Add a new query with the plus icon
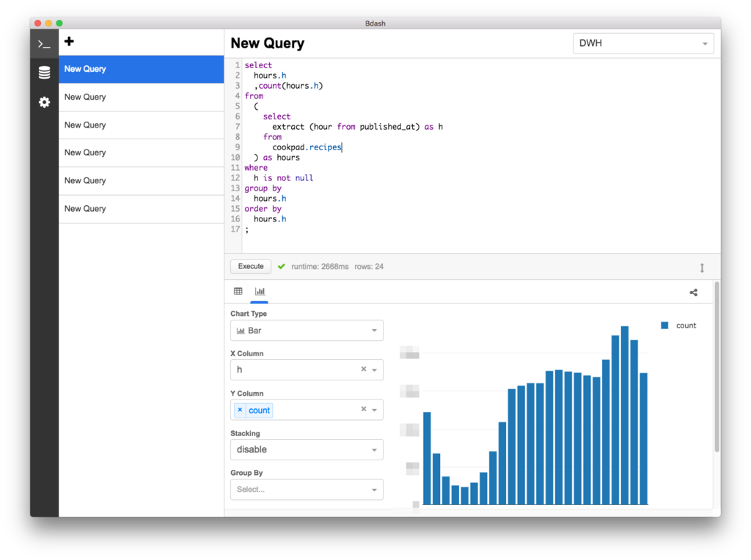 coord(69,42)
